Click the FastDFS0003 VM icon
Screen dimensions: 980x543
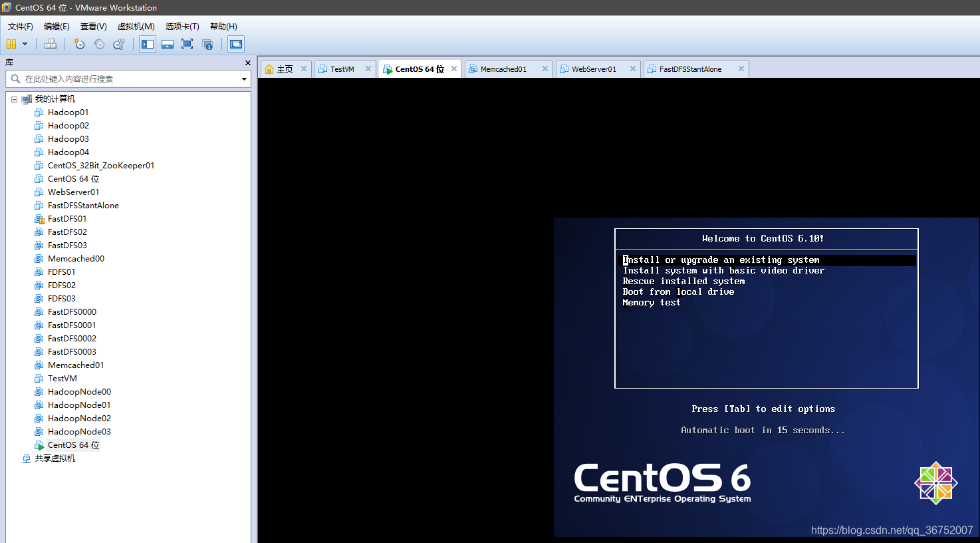(39, 352)
